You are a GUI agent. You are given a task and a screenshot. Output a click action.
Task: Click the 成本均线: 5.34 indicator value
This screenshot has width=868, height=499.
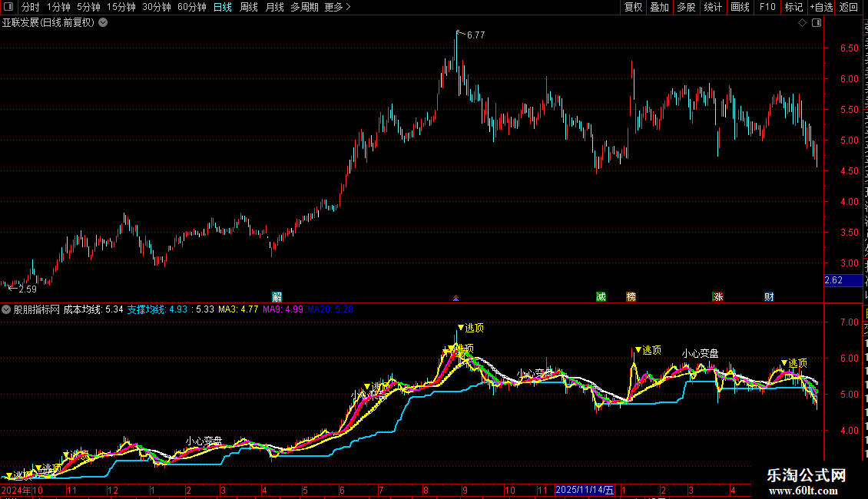(93, 310)
